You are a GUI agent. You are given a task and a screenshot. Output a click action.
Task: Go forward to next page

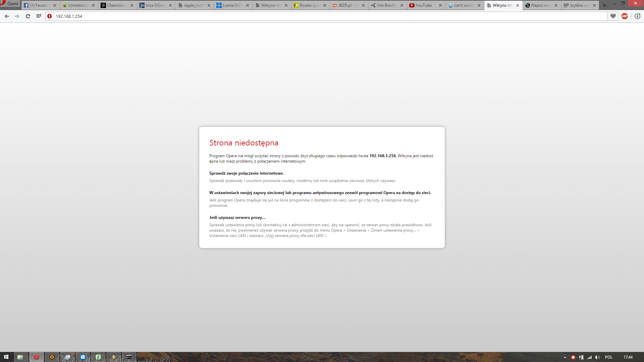click(17, 16)
